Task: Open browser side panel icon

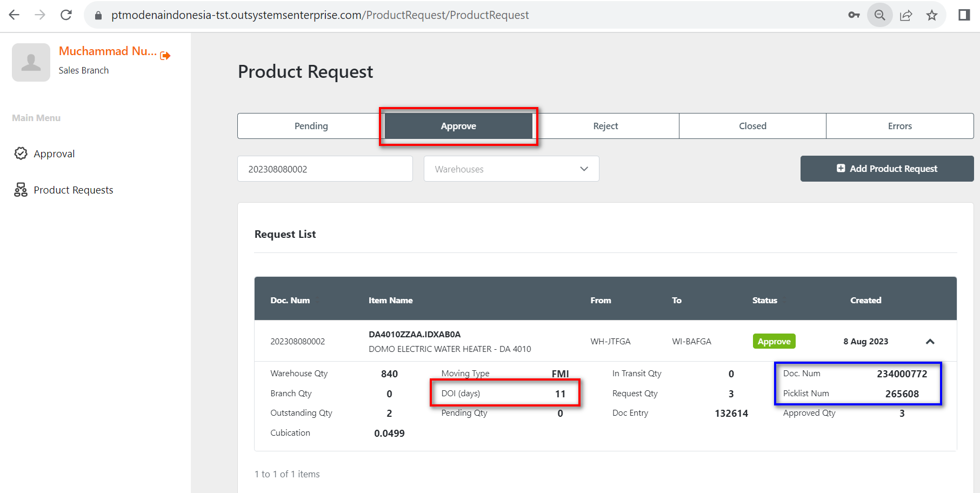Action: pos(964,15)
